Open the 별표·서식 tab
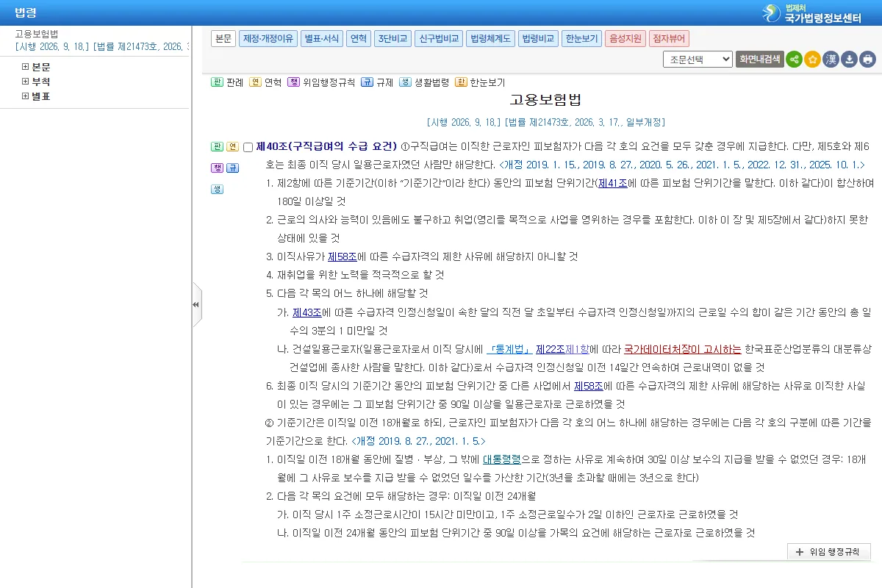Screen dimensions: 882x588 pyautogui.click(x=322, y=39)
